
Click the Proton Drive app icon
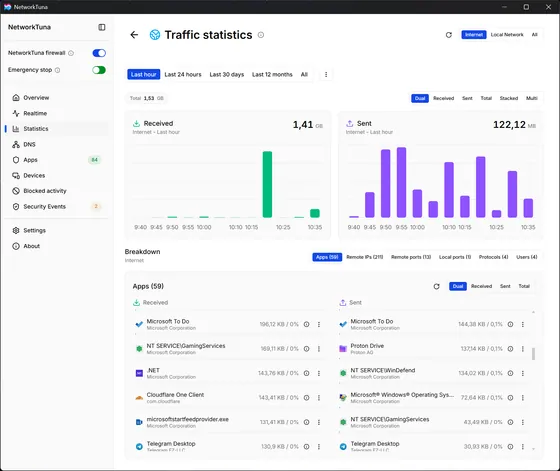[343, 349]
